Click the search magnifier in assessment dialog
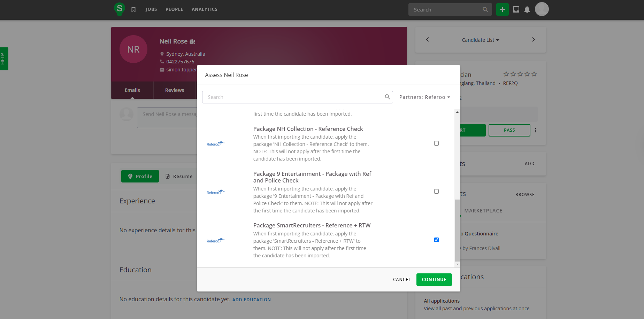This screenshot has height=319, width=644. pyautogui.click(x=387, y=97)
